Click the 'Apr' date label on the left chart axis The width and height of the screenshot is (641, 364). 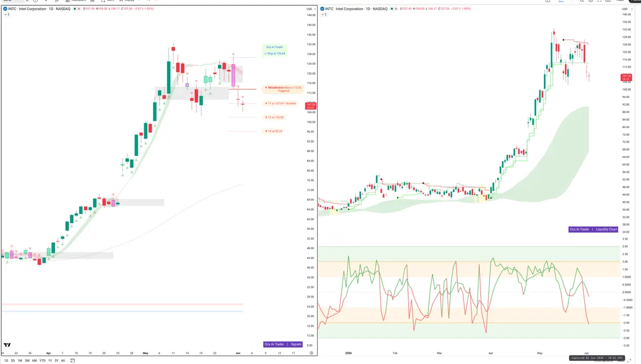point(48,353)
